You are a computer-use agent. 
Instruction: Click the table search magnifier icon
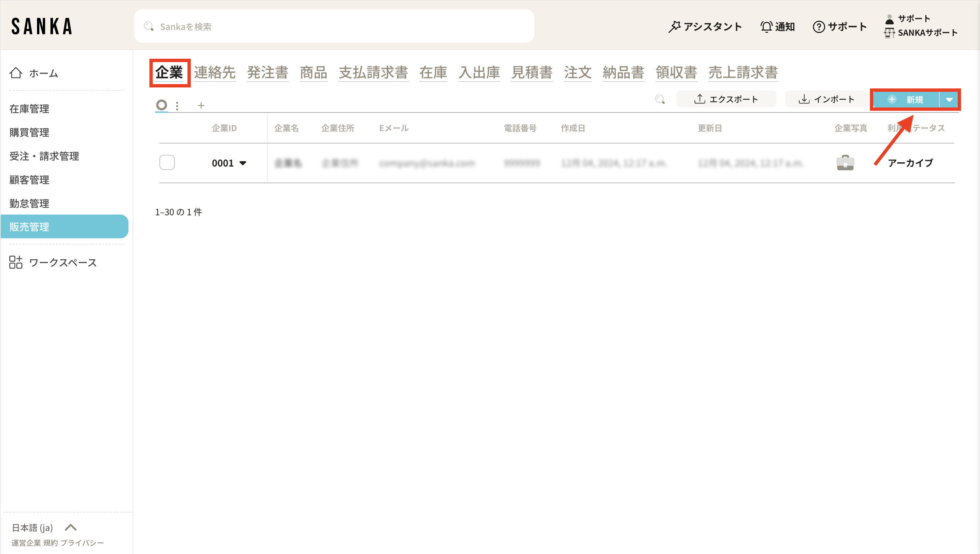[660, 99]
